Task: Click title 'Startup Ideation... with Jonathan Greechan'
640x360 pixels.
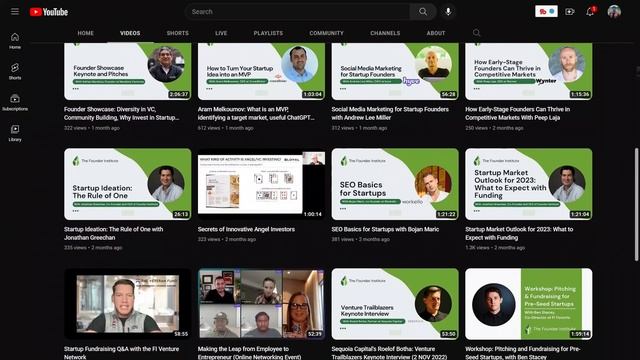Action: tap(113, 233)
